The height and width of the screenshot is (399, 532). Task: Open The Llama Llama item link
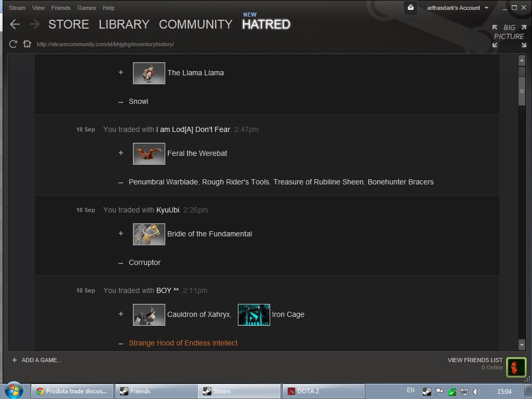(x=195, y=73)
